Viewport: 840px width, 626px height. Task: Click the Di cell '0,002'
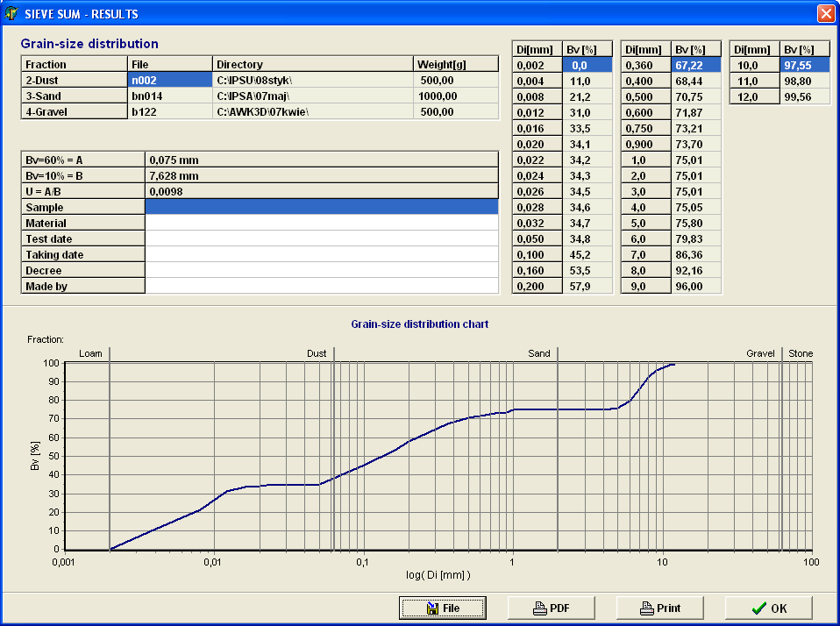click(x=537, y=66)
